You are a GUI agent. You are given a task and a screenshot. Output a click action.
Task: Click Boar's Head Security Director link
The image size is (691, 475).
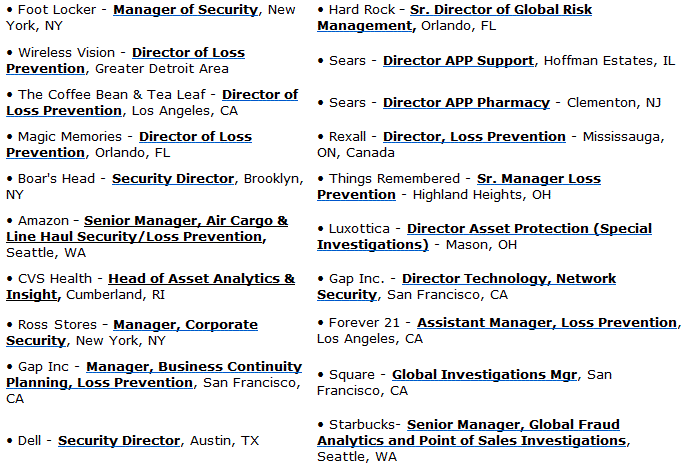click(173, 178)
